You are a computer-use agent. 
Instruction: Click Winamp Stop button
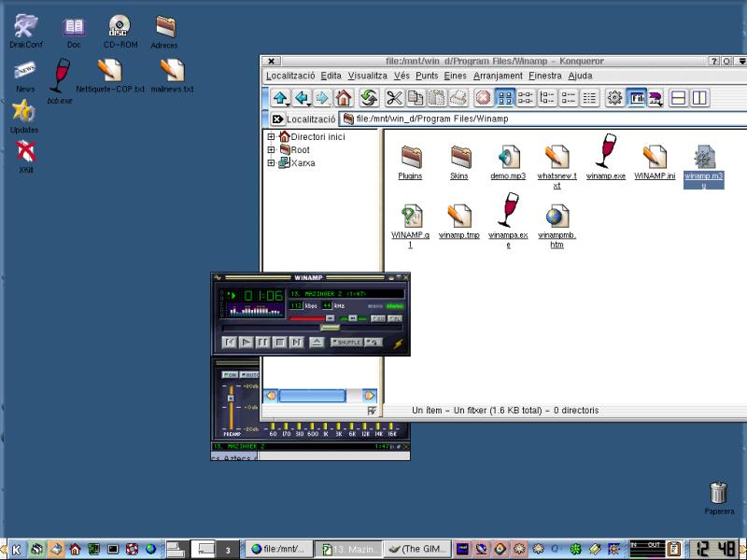pos(279,343)
